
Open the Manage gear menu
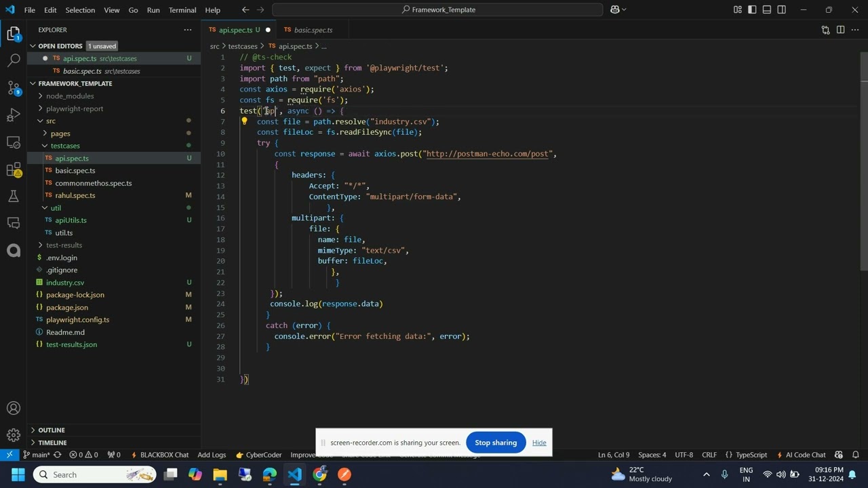14,435
